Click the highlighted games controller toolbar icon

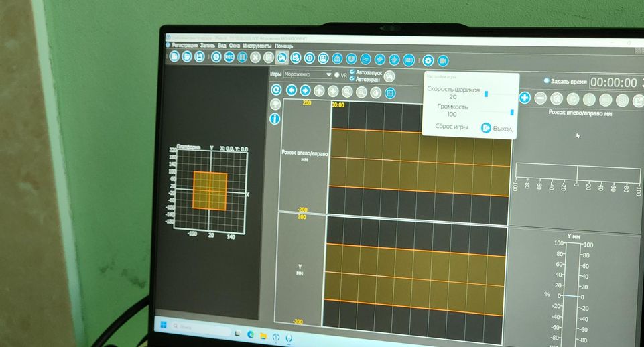point(282,58)
